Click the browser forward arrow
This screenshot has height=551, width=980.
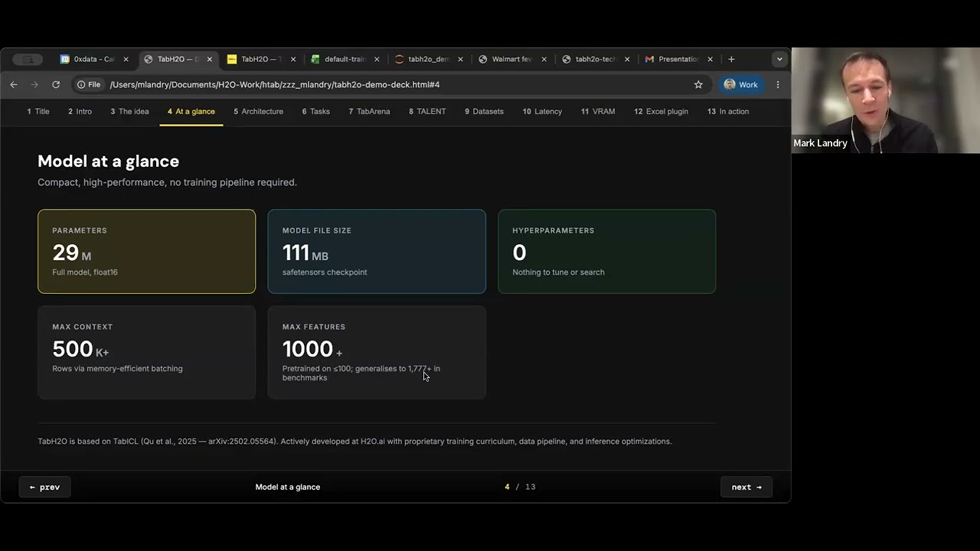click(x=34, y=84)
